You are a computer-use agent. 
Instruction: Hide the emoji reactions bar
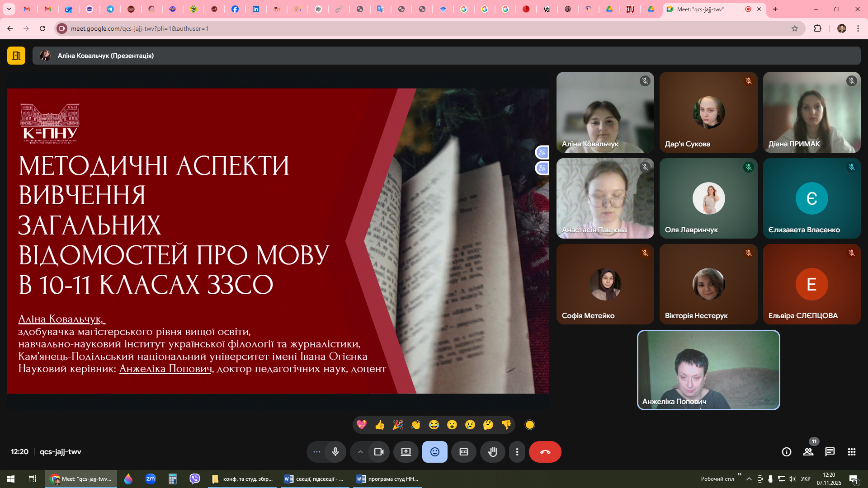pyautogui.click(x=434, y=452)
